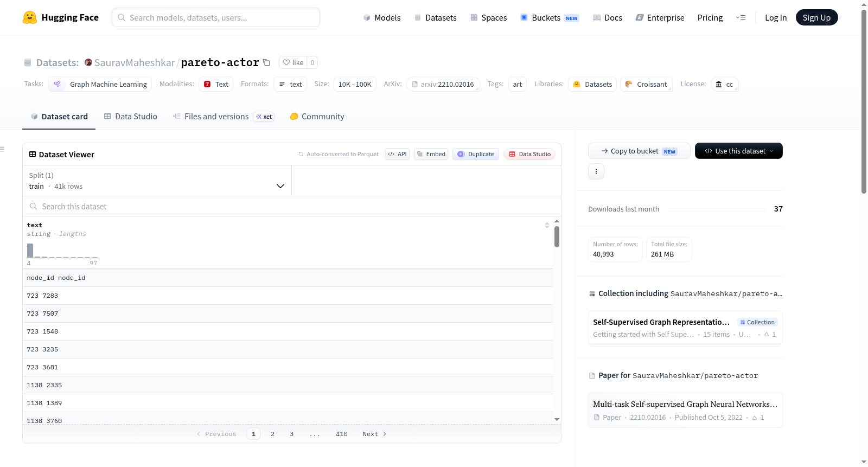Open the Community tab
The height and width of the screenshot is (467, 868).
(317, 116)
